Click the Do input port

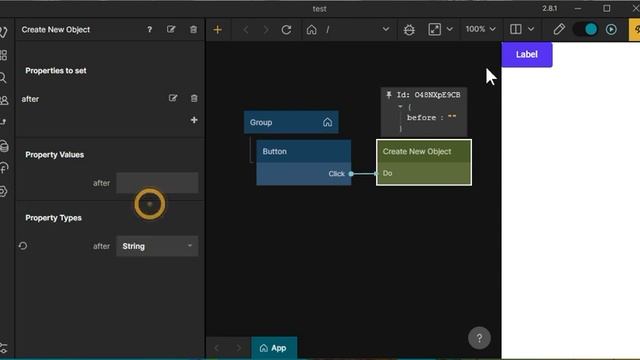[376, 173]
